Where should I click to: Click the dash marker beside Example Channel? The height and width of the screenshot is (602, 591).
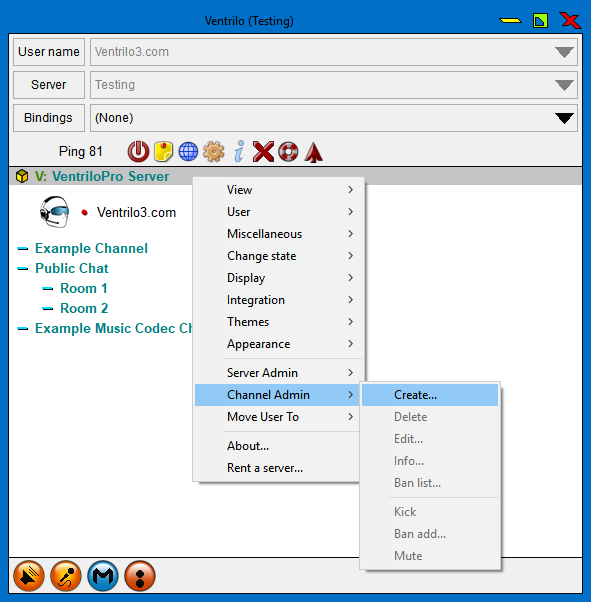23,248
